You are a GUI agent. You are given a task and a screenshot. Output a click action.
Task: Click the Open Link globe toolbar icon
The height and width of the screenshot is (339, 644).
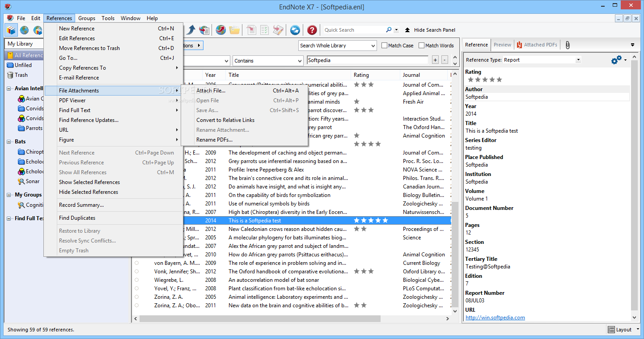[x=220, y=30]
